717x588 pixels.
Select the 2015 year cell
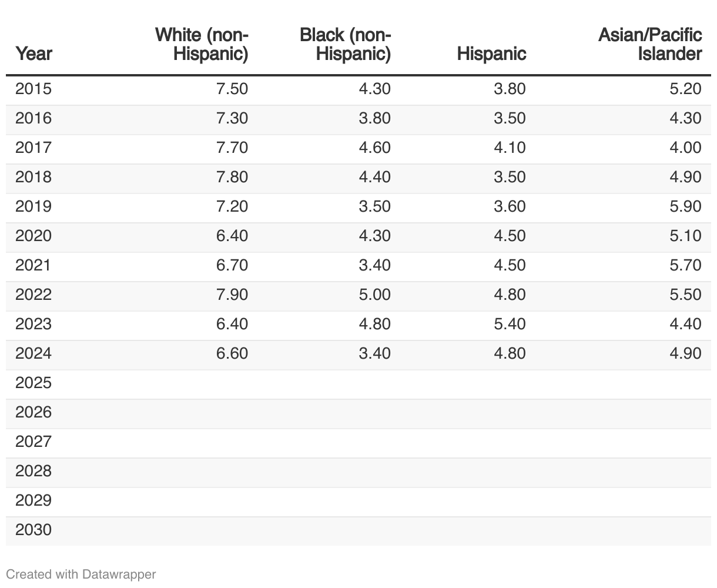coord(33,89)
